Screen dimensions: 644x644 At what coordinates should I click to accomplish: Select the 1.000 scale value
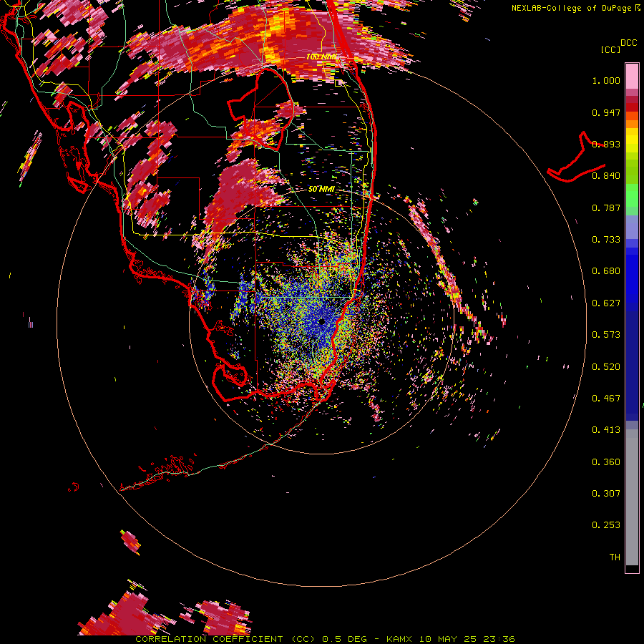[606, 80]
